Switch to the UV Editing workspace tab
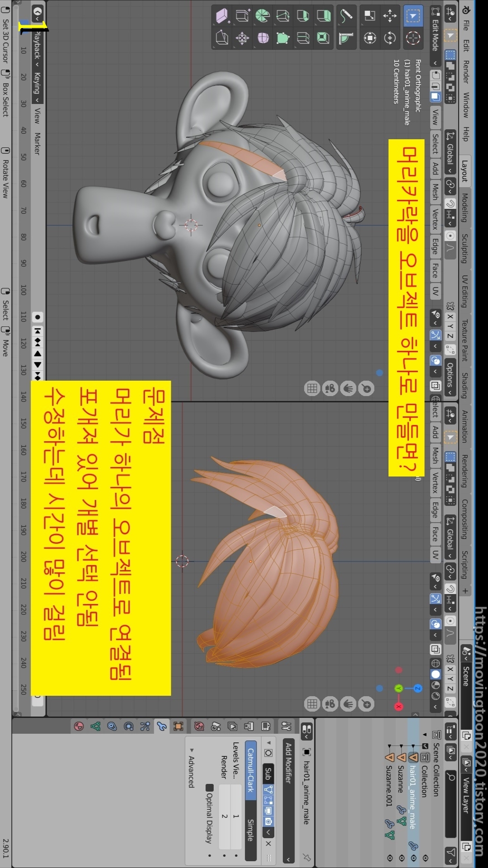This screenshot has height=868, width=488. pos(465,291)
